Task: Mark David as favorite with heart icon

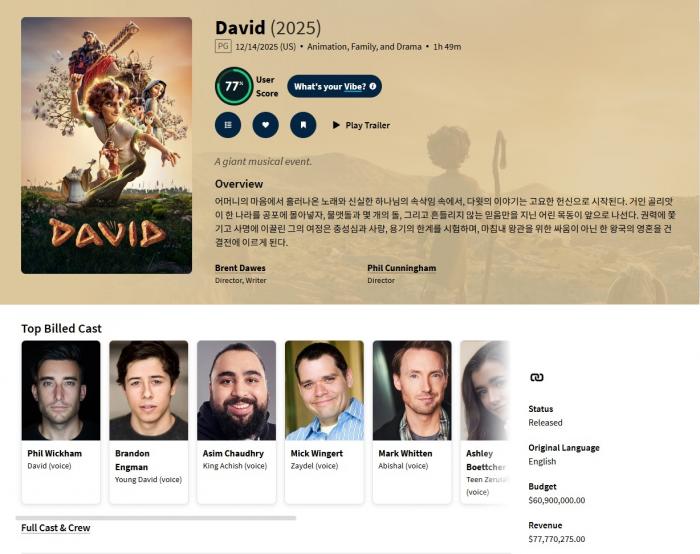Action: click(x=265, y=125)
